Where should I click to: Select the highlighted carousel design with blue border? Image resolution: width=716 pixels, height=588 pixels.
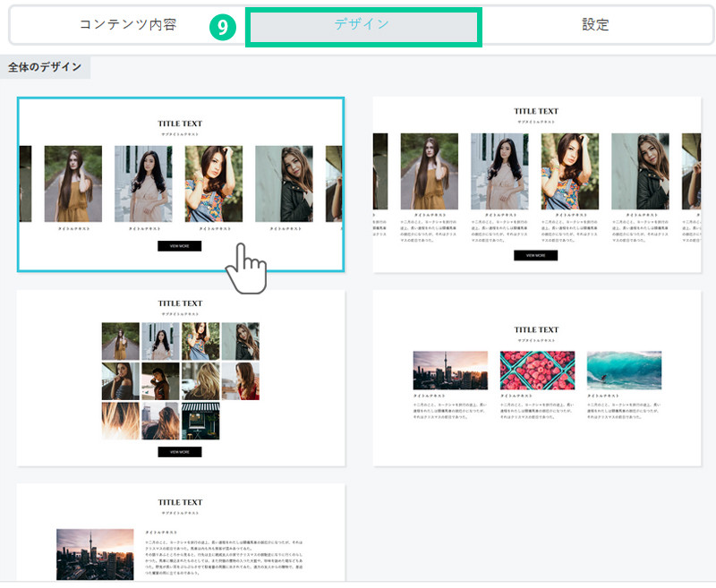click(180, 183)
